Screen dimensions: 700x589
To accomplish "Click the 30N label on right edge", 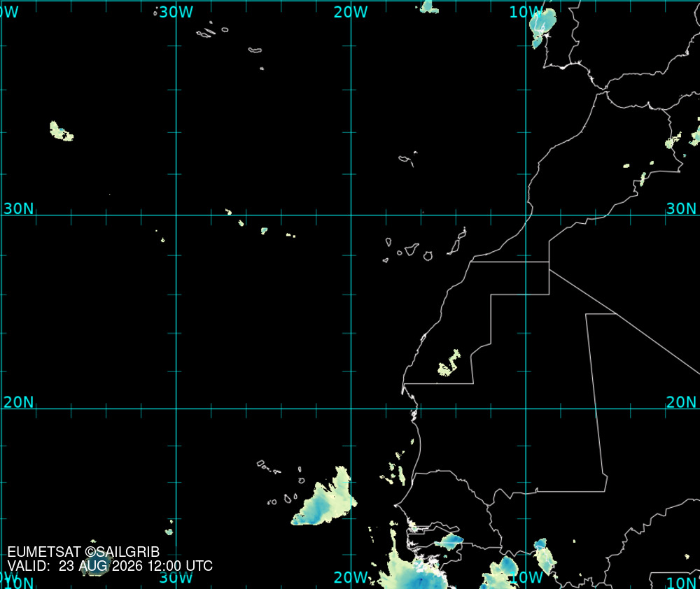I will coord(681,208).
